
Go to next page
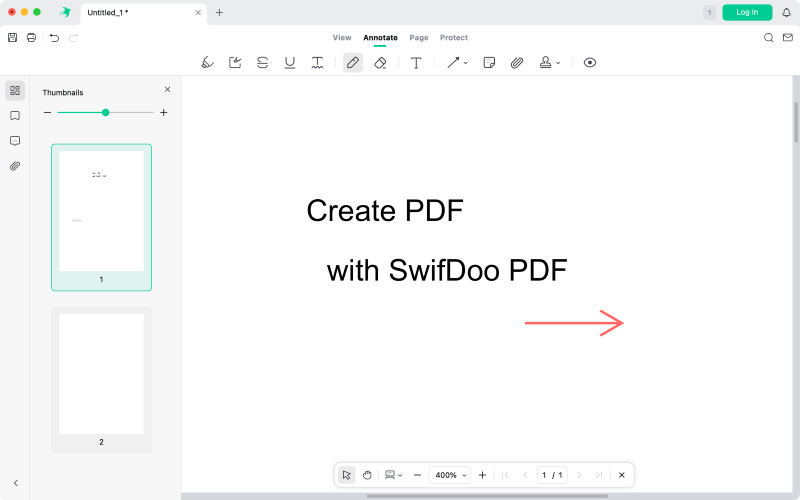579,475
